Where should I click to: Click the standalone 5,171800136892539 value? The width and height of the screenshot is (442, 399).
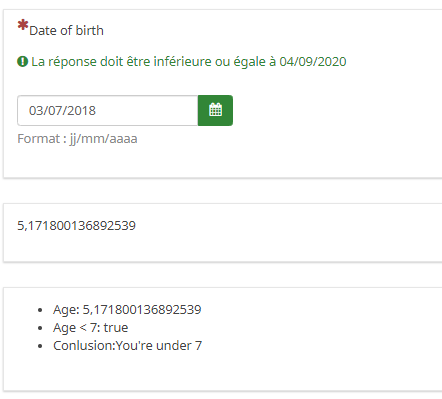pyautogui.click(x=77, y=226)
